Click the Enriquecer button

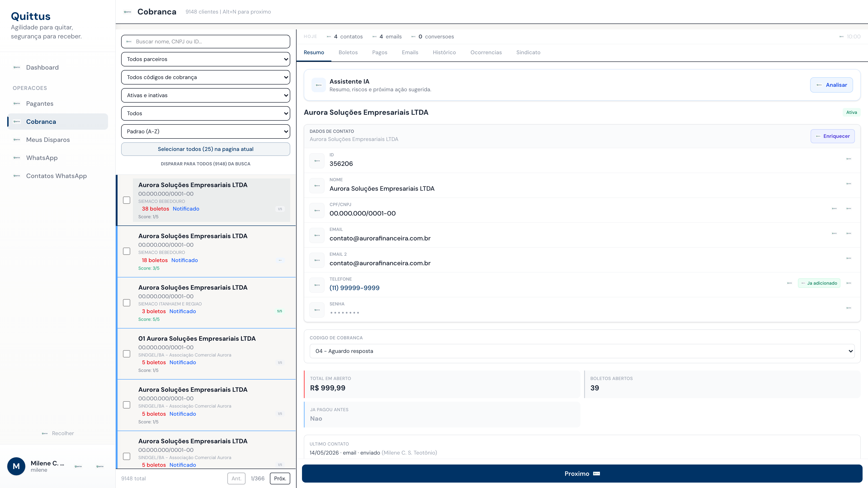pos(833,136)
